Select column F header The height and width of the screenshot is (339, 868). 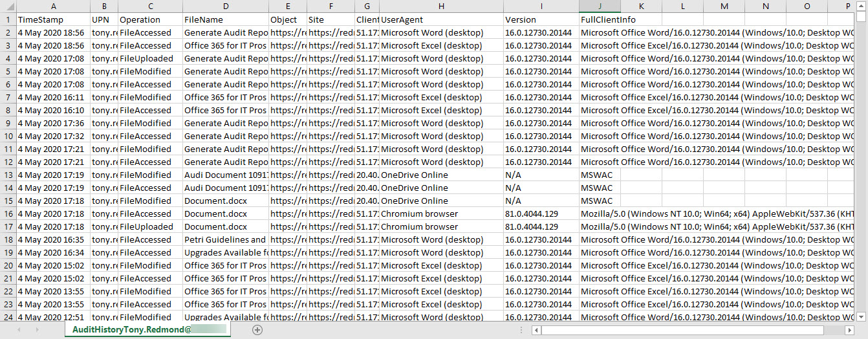coord(331,6)
